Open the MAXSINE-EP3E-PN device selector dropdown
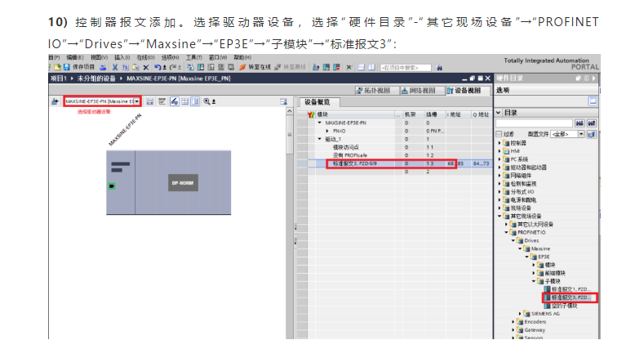This screenshot has height=358, width=644. (138, 101)
